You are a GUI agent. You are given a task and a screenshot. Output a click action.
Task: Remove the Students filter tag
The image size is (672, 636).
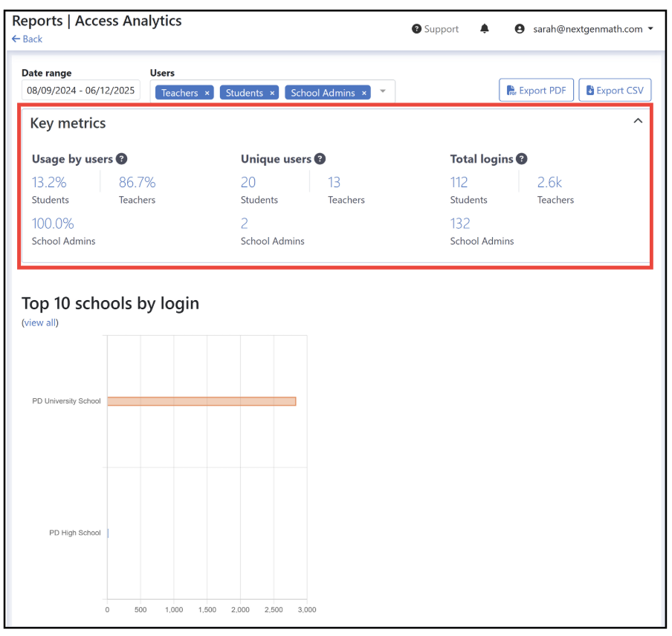(x=272, y=93)
